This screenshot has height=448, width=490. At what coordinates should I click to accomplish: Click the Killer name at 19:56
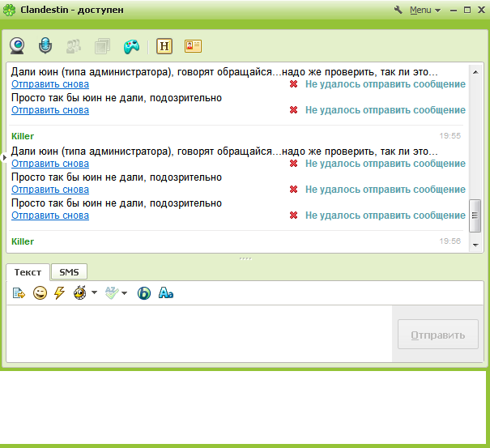[x=23, y=241]
